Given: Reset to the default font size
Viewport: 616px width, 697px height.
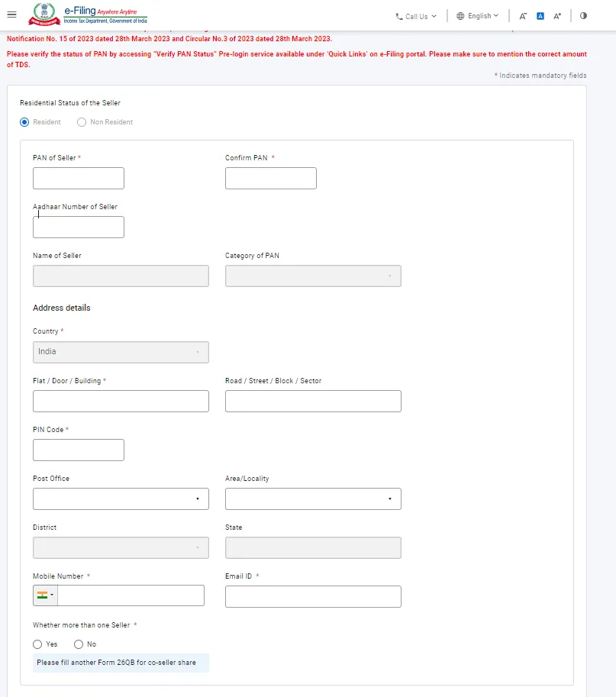Looking at the screenshot, I should [x=540, y=16].
